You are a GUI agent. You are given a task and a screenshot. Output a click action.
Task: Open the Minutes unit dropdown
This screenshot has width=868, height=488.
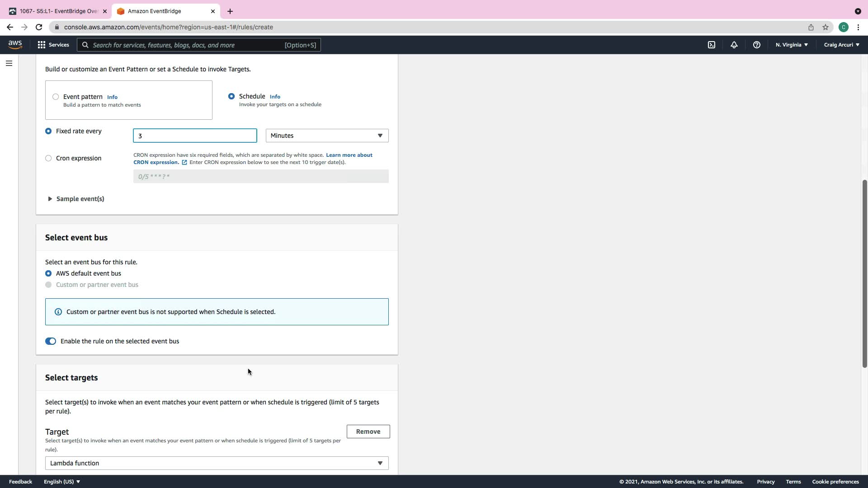coord(327,136)
